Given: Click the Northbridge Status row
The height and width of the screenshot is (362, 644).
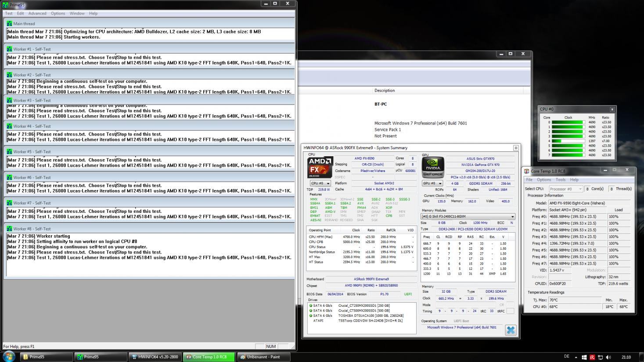Looking at the screenshot, I should point(361,252).
